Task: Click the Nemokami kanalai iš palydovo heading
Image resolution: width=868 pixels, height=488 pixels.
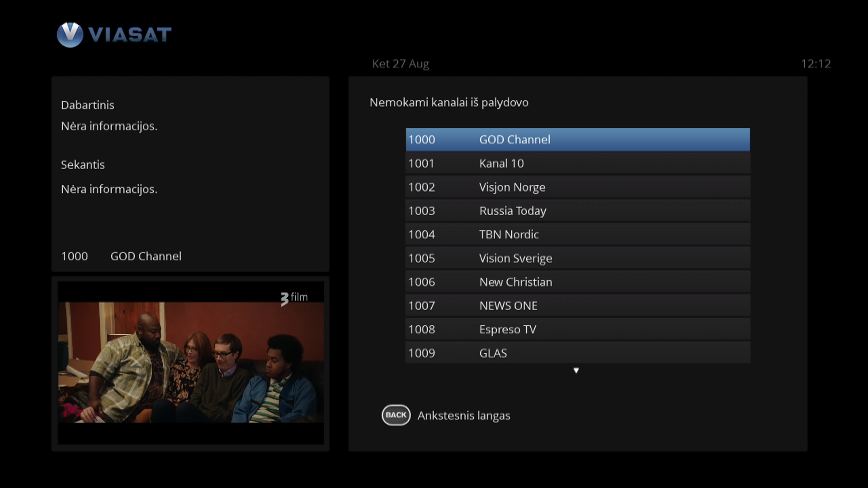Action: point(449,103)
